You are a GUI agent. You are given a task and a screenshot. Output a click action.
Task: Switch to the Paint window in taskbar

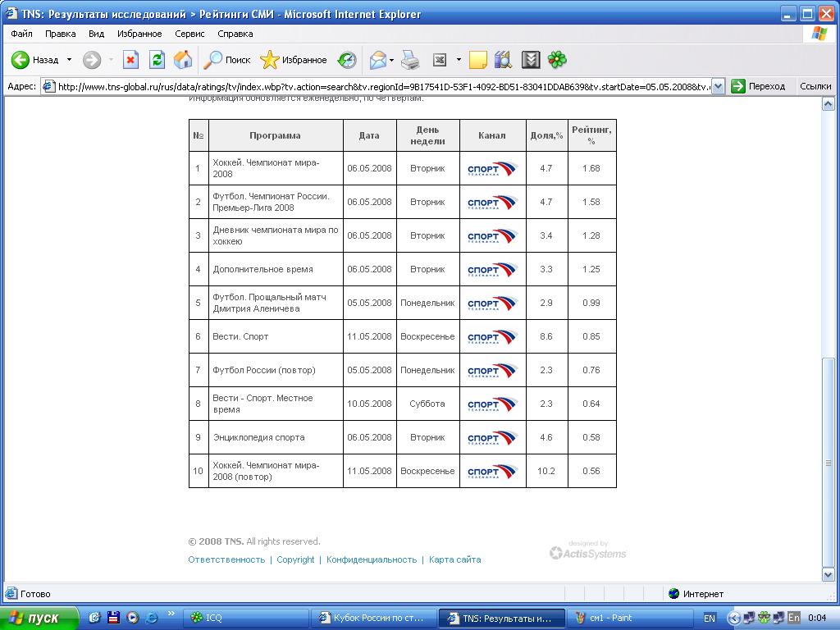pyautogui.click(x=607, y=618)
